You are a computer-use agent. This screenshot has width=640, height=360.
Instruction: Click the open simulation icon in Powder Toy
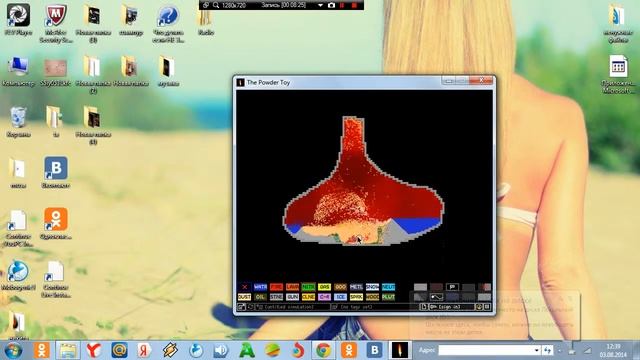241,307
